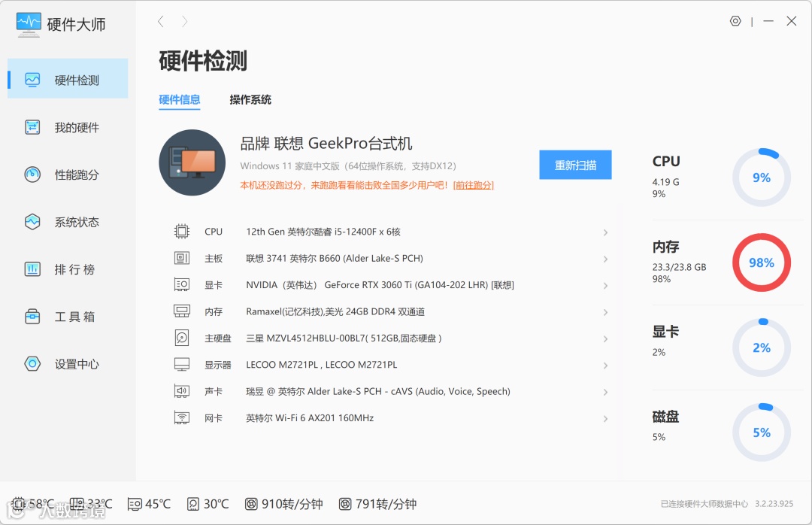Expand the 主硬盘 三星 row chevron
Image resolution: width=812 pixels, height=525 pixels.
point(605,339)
